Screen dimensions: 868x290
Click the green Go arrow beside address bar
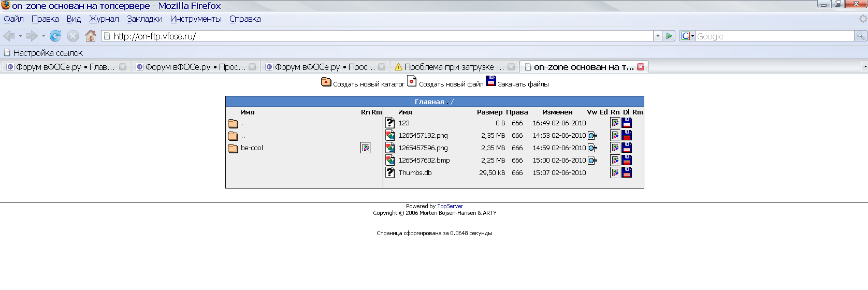click(x=669, y=36)
